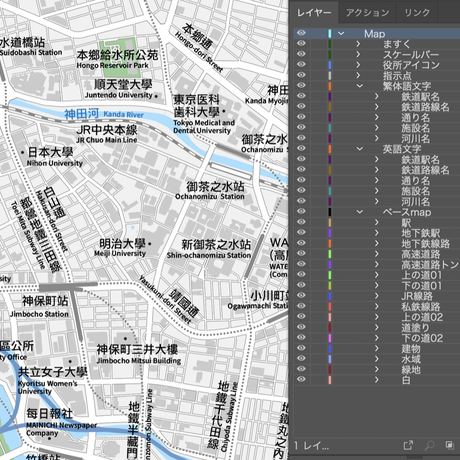Screen dimensions: 460x460
Task: Expand the 指示点 layer
Action: [x=358, y=75]
